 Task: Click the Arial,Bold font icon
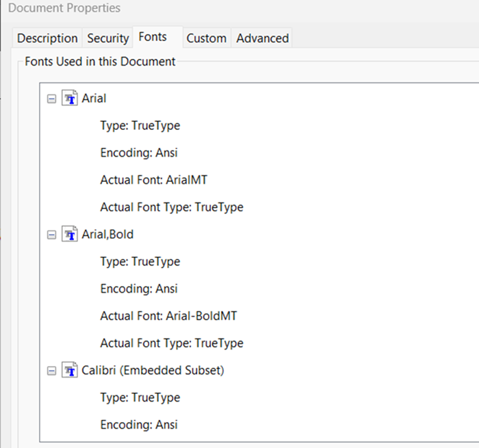(x=70, y=235)
